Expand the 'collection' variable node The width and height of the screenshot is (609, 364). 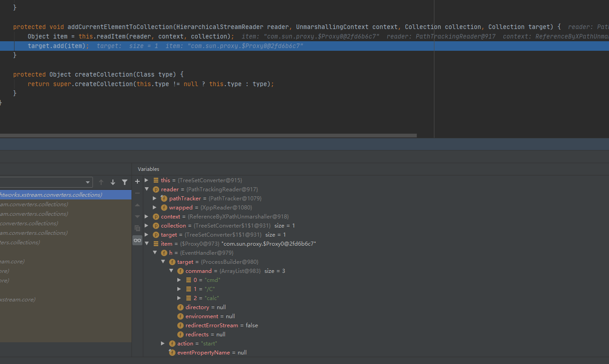point(146,225)
